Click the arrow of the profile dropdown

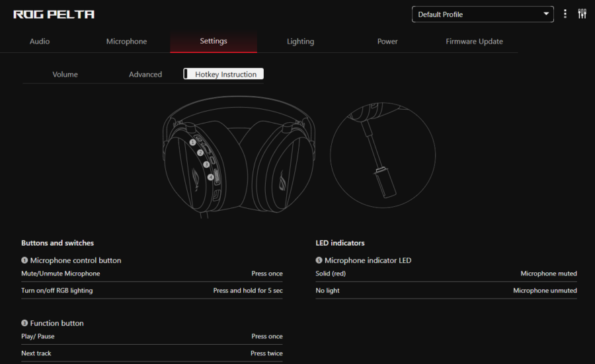(x=546, y=14)
